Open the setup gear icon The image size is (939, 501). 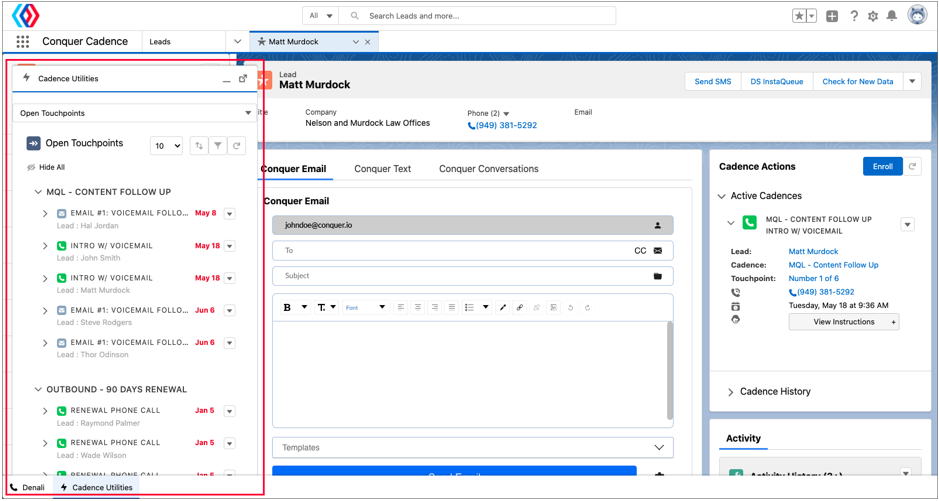873,17
